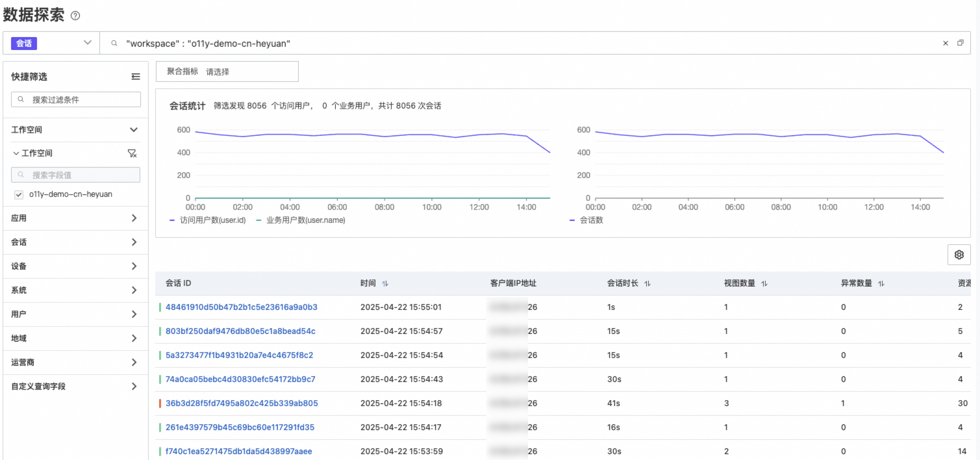Click timestamp 2025-04-22 15:54:18
This screenshot has width=980, height=460.
click(x=401, y=403)
